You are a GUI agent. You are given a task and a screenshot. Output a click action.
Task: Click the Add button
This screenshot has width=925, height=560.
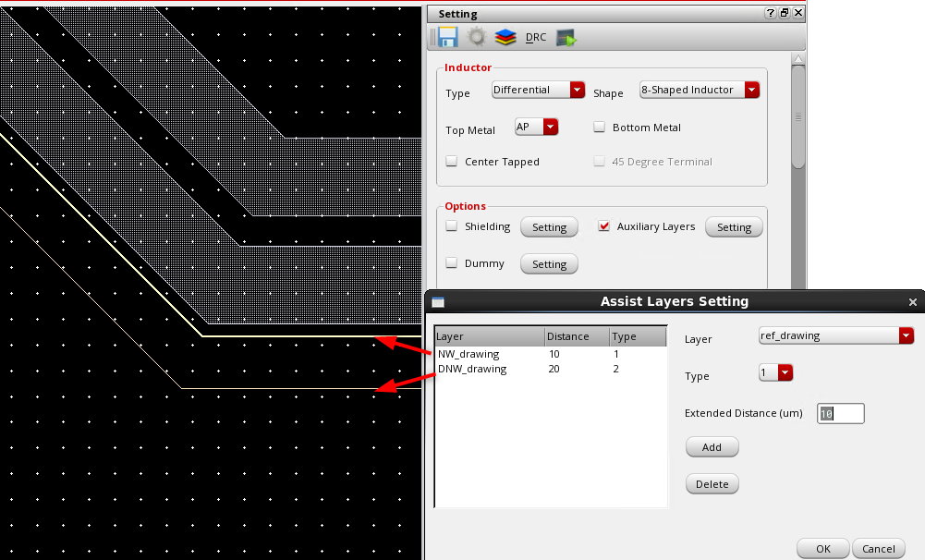(712, 447)
